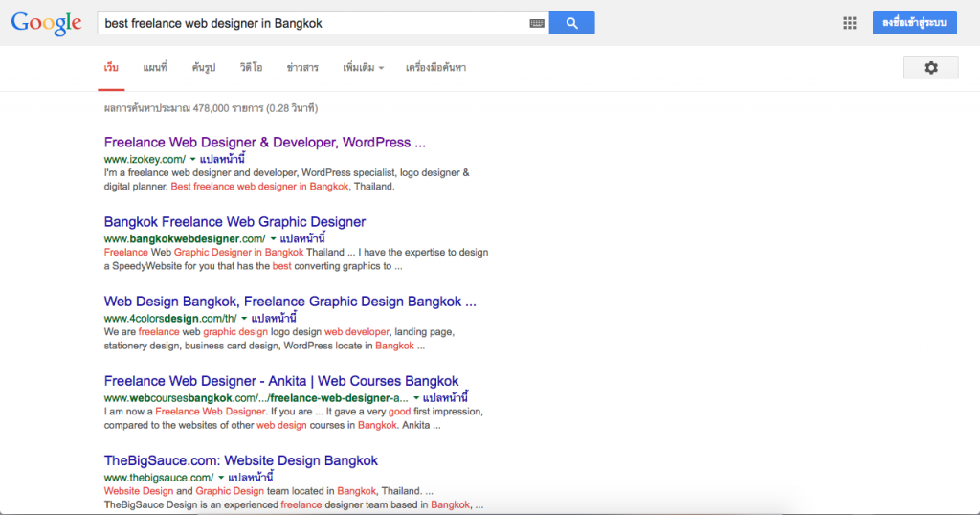Switch to the แผนที่ (Maps) tab
This screenshot has height=515, width=980.
[x=155, y=68]
